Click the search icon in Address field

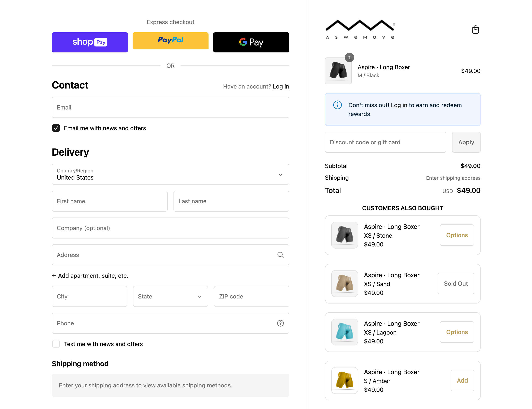(x=280, y=255)
